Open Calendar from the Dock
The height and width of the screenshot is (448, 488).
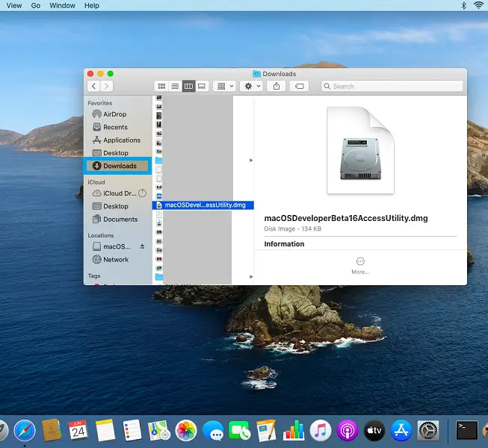tap(78, 431)
